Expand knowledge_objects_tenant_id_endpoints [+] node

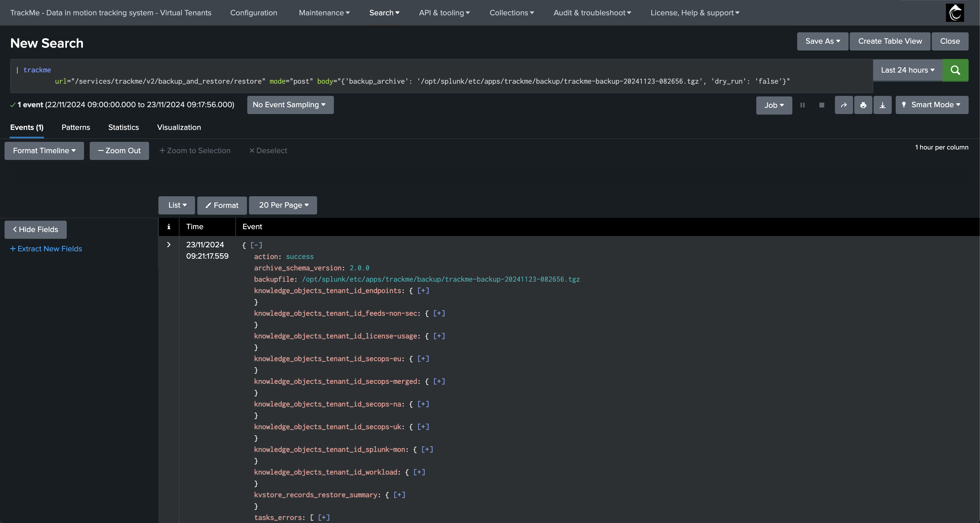[x=423, y=290]
